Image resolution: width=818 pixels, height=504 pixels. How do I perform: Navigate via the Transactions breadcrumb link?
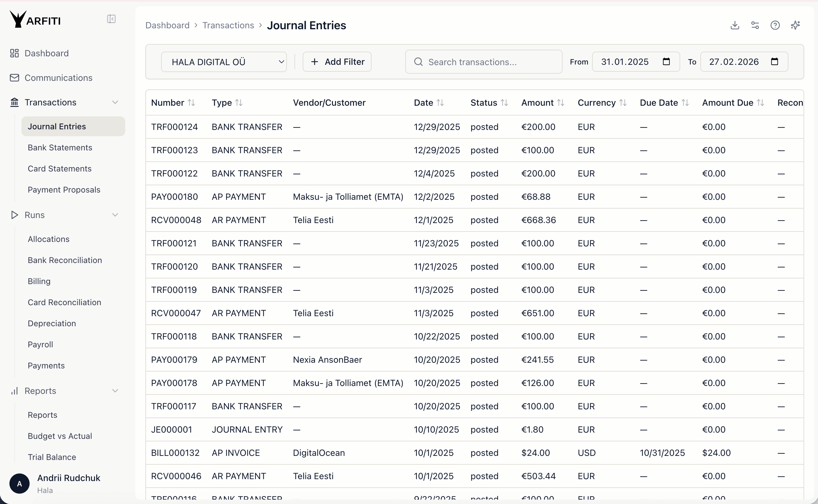pyautogui.click(x=228, y=25)
